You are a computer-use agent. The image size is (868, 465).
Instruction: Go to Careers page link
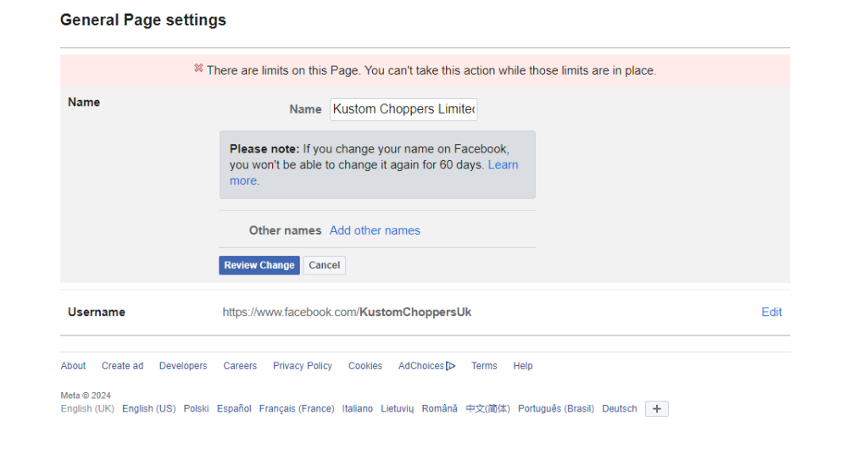pyautogui.click(x=240, y=366)
